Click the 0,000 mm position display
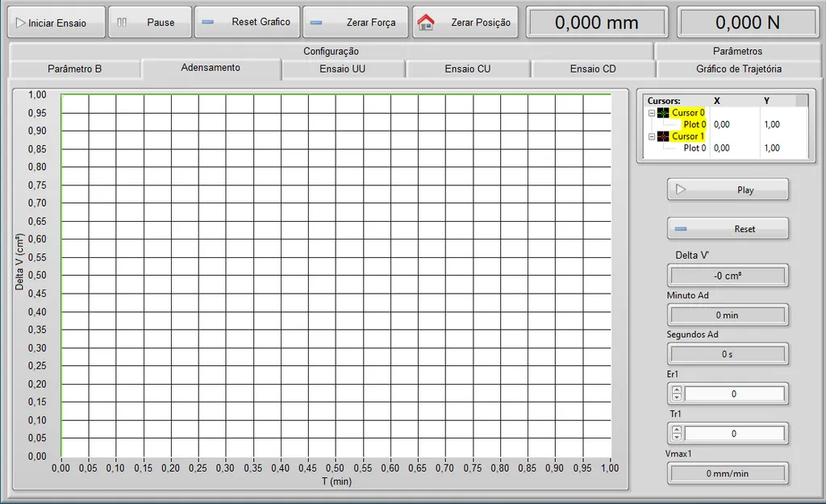The image size is (826, 504). [597, 23]
